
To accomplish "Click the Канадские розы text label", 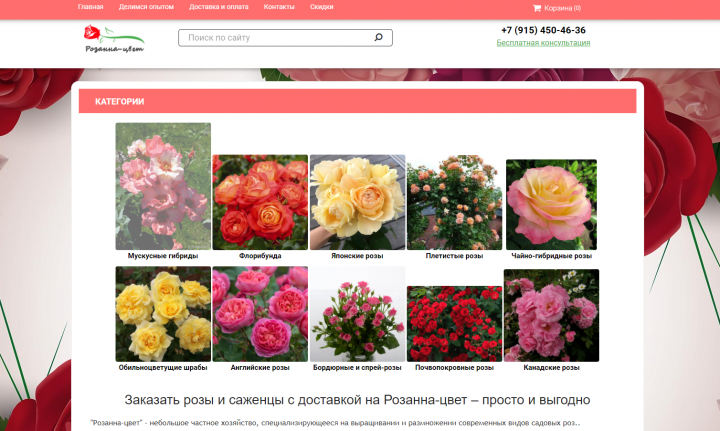I will 551,368.
